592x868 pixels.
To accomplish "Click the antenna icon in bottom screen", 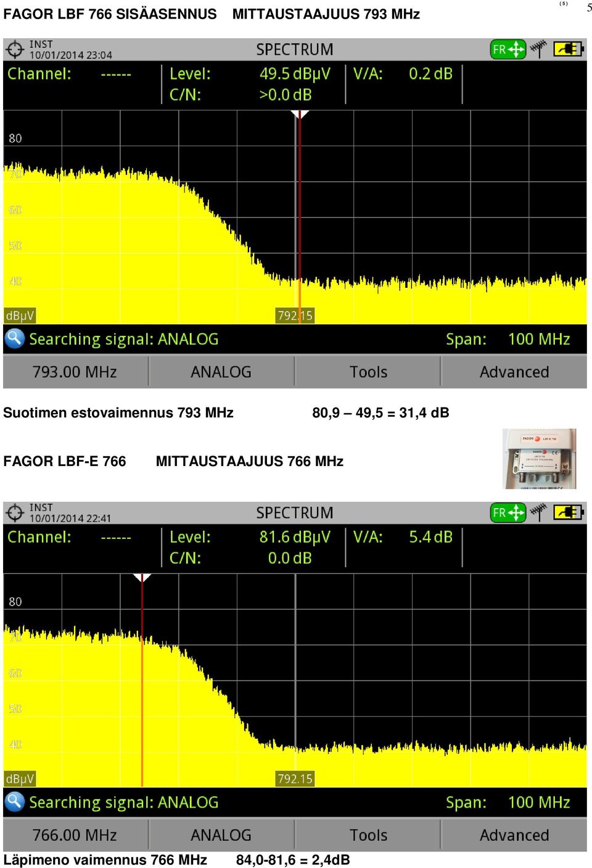I will point(538,512).
